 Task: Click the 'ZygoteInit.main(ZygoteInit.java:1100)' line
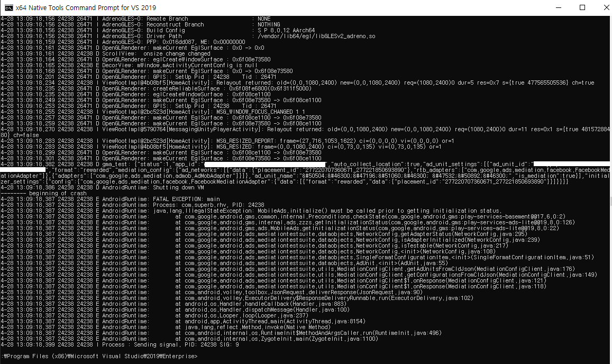point(189,339)
